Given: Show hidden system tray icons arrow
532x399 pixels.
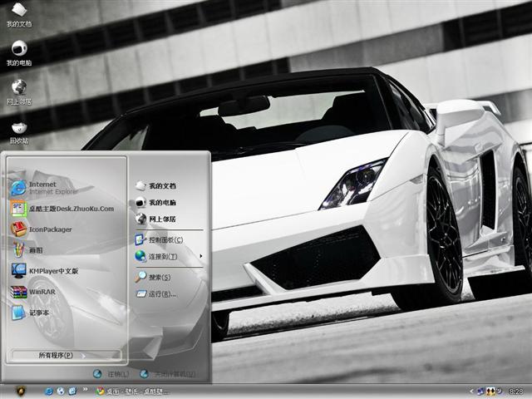Looking at the screenshot, I should [x=471, y=392].
